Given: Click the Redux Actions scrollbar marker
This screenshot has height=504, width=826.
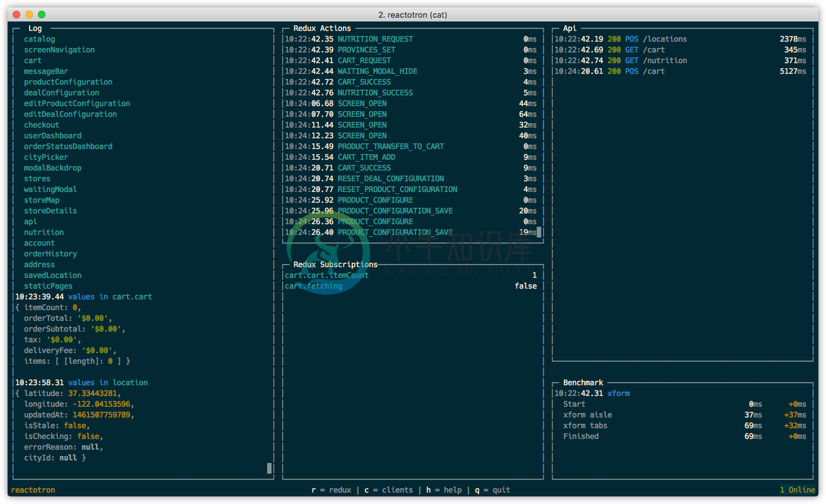Looking at the screenshot, I should point(539,232).
